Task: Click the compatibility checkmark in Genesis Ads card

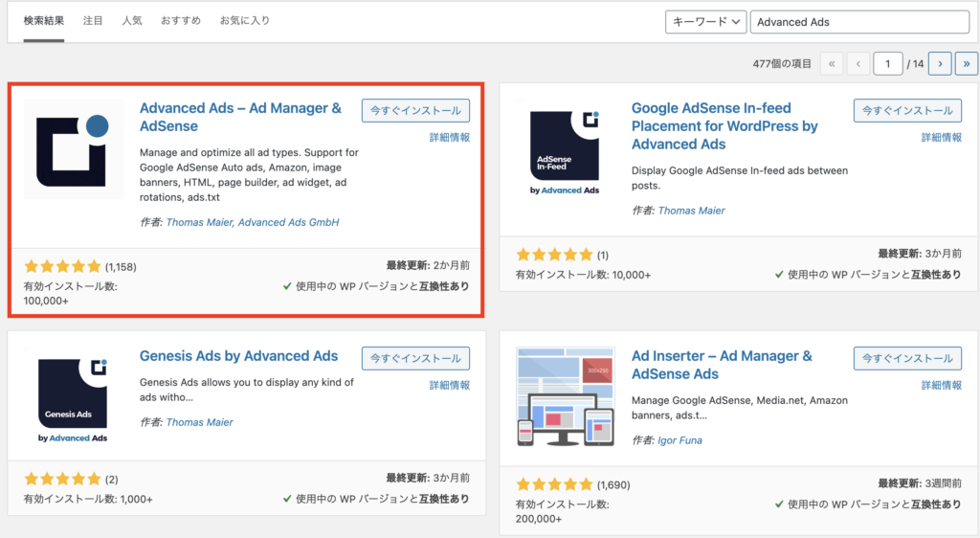Action: [287, 499]
